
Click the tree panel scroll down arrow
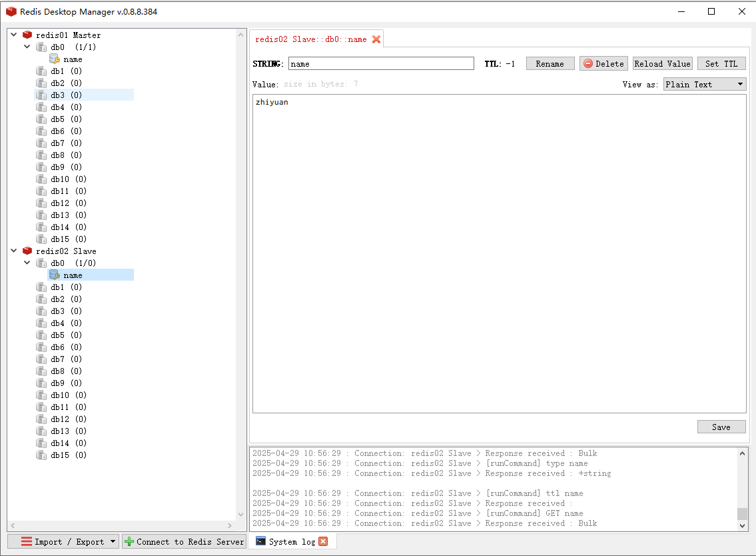click(241, 515)
